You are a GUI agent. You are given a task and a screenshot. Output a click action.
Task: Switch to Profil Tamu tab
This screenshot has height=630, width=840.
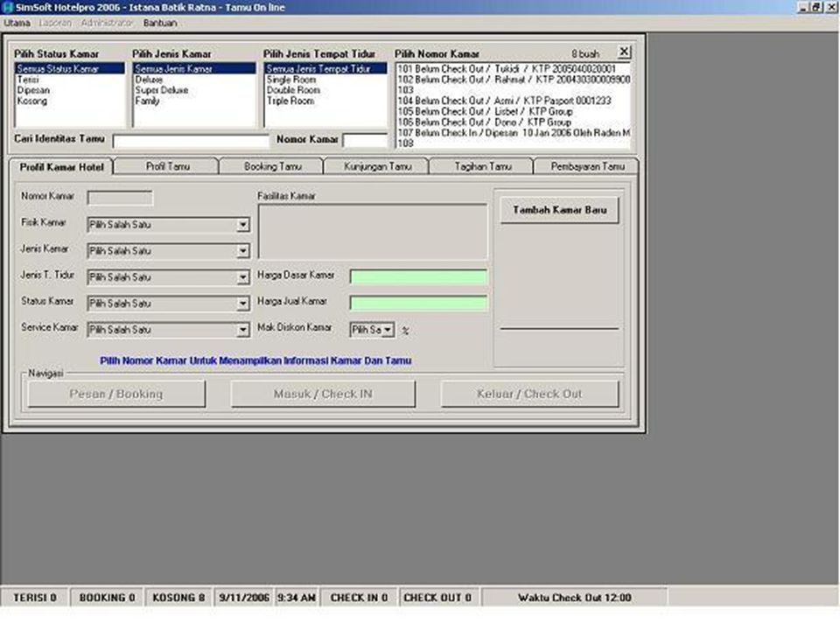click(x=167, y=166)
